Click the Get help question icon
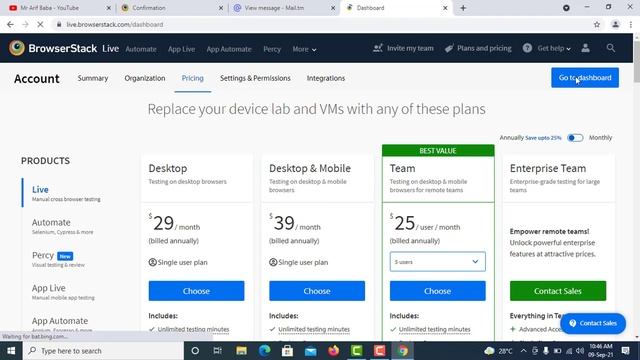The image size is (640, 360). (527, 48)
